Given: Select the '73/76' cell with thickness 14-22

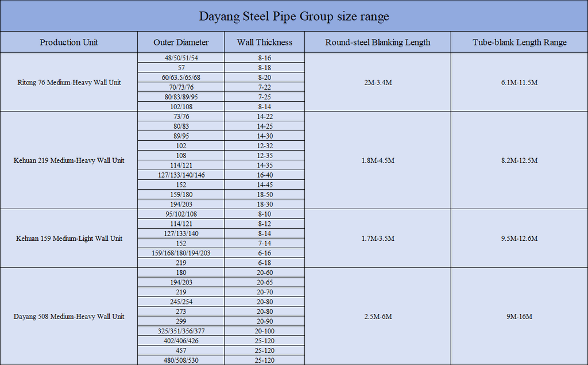Looking at the screenshot, I should point(181,117).
